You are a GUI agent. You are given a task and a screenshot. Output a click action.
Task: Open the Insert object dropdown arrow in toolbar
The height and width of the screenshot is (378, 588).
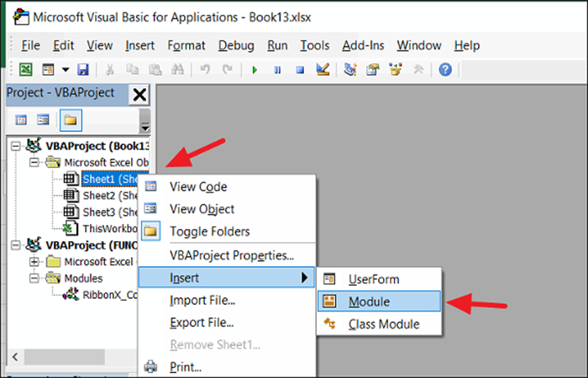click(66, 70)
